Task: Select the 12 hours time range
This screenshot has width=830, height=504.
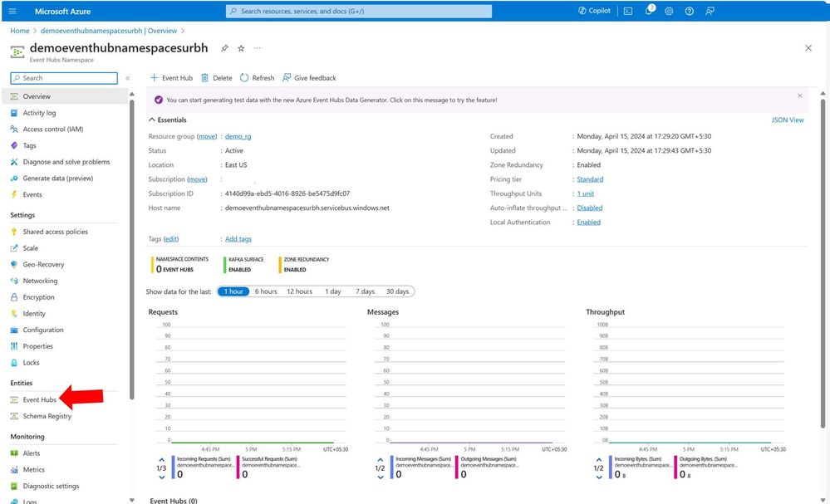Action: pyautogui.click(x=300, y=291)
